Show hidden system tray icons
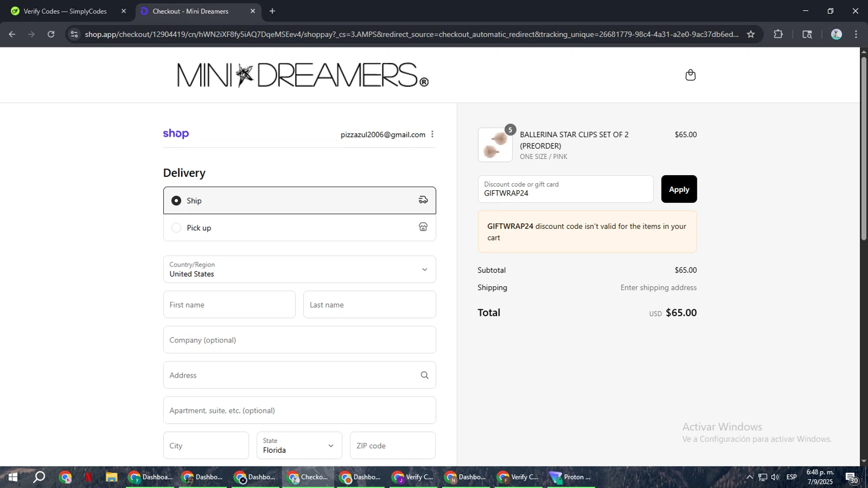This screenshot has width=868, height=488. click(x=749, y=477)
